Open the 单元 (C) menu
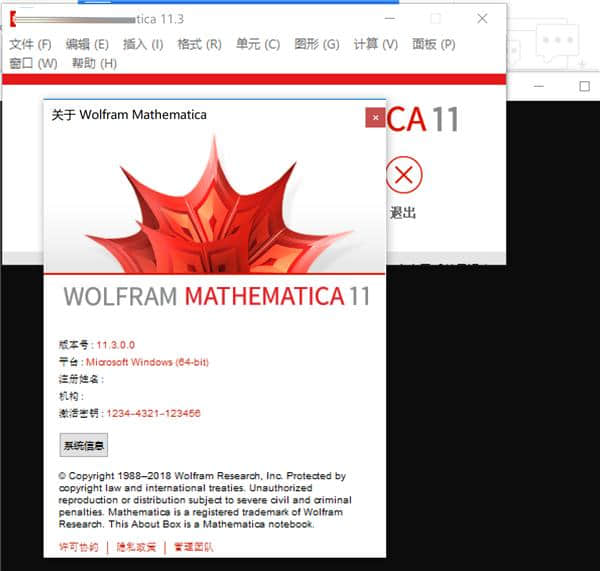Viewport: 600px width, 571px height. click(x=258, y=44)
